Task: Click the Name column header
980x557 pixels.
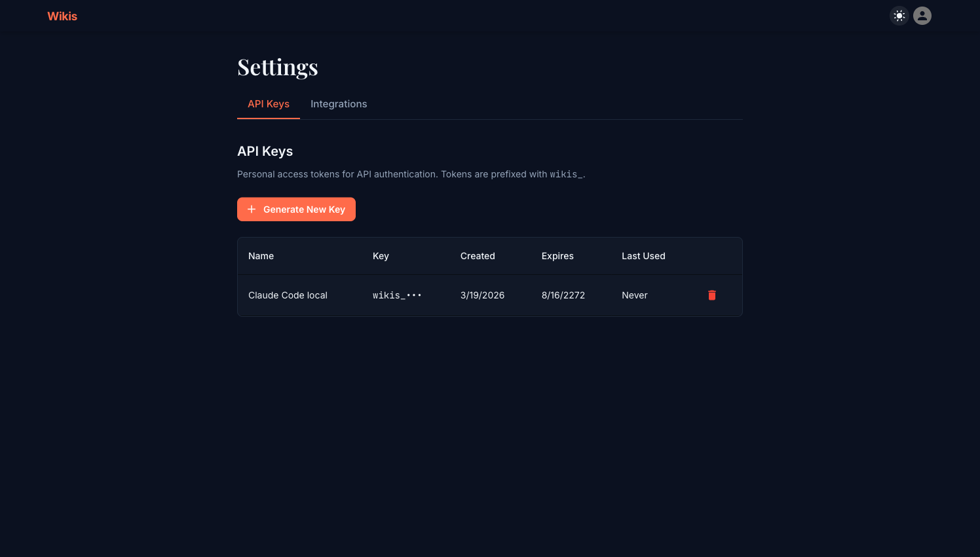Action: (x=261, y=256)
